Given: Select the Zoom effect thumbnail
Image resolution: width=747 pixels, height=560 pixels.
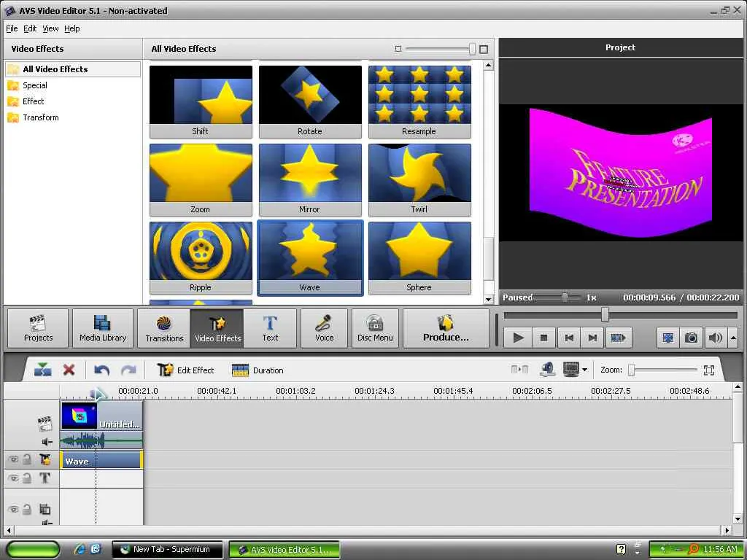Looking at the screenshot, I should point(201,179).
